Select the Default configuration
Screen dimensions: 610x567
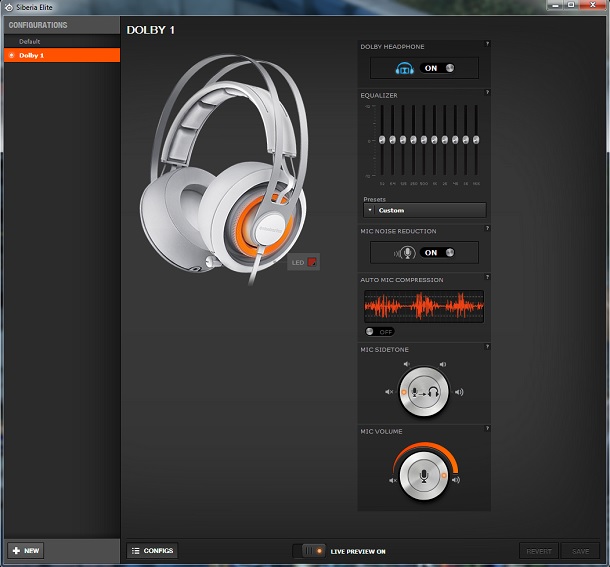point(62,41)
